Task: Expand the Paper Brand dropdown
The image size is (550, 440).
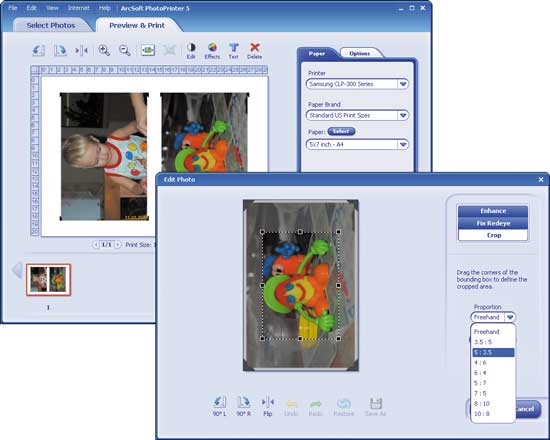Action: [403, 115]
